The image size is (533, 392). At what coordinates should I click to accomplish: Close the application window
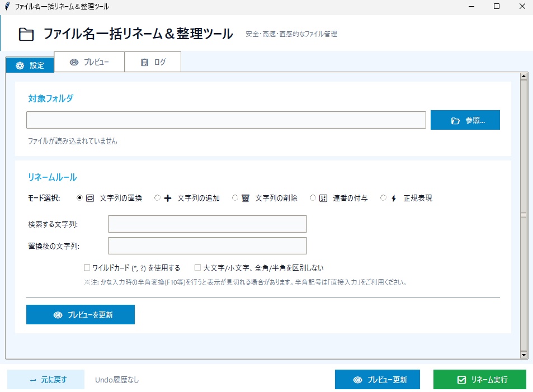pos(522,7)
